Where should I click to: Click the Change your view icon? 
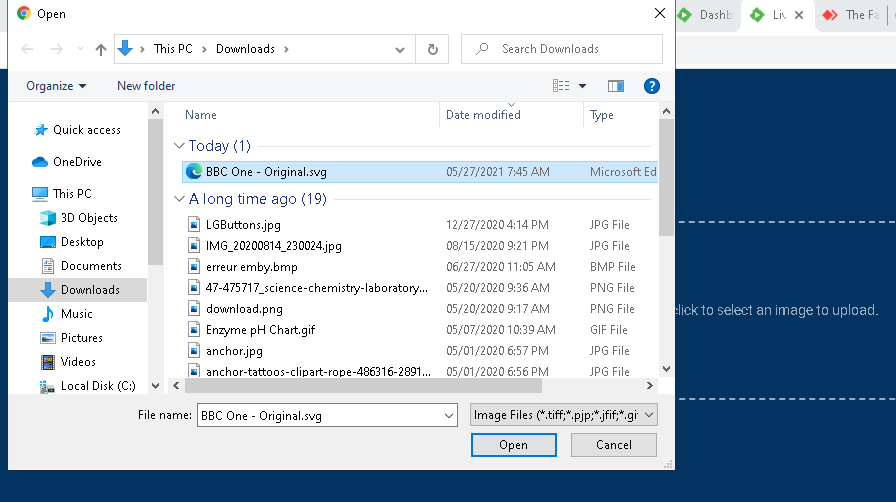(x=562, y=86)
